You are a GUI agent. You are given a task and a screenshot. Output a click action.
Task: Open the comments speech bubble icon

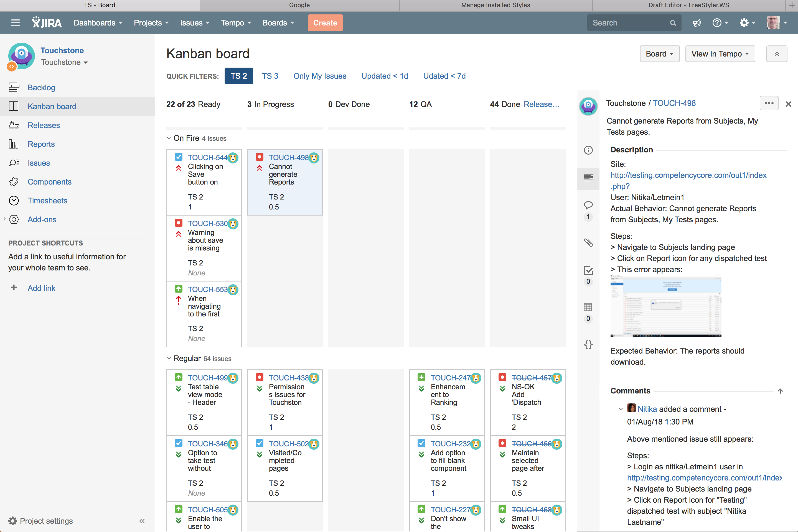[x=588, y=205]
